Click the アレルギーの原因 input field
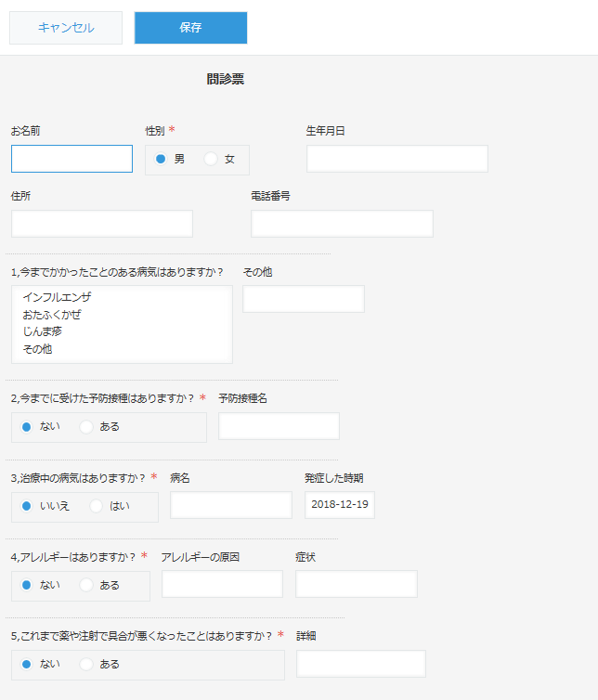The width and height of the screenshot is (598, 700). pyautogui.click(x=223, y=584)
